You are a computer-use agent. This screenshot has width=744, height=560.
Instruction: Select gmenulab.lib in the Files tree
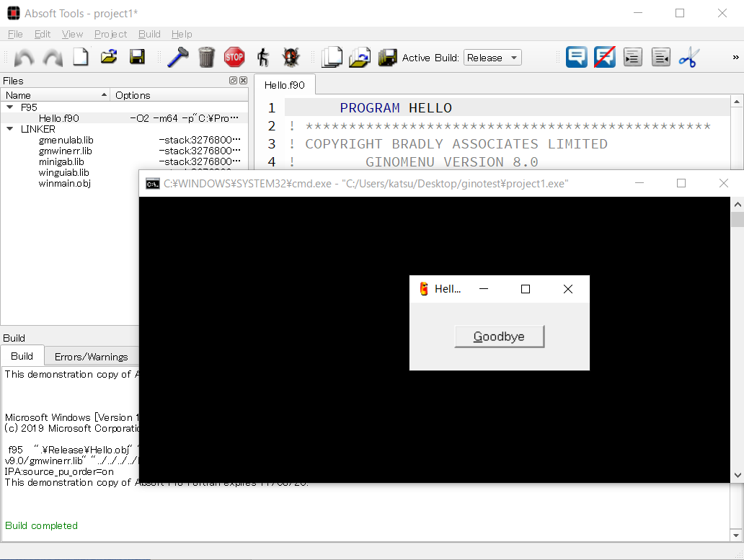(66, 141)
